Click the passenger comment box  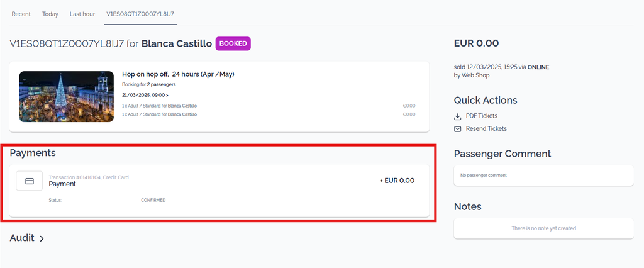(544, 176)
